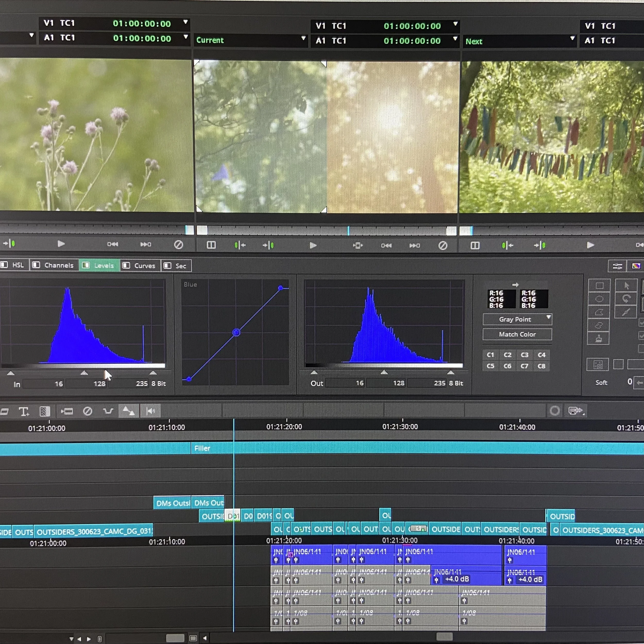Click the C1 color bucket

[490, 355]
